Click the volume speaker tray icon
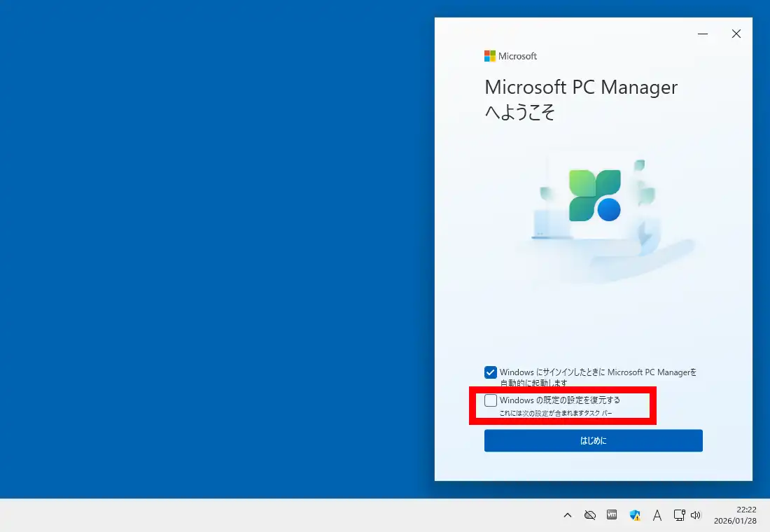770x532 pixels. [695, 515]
